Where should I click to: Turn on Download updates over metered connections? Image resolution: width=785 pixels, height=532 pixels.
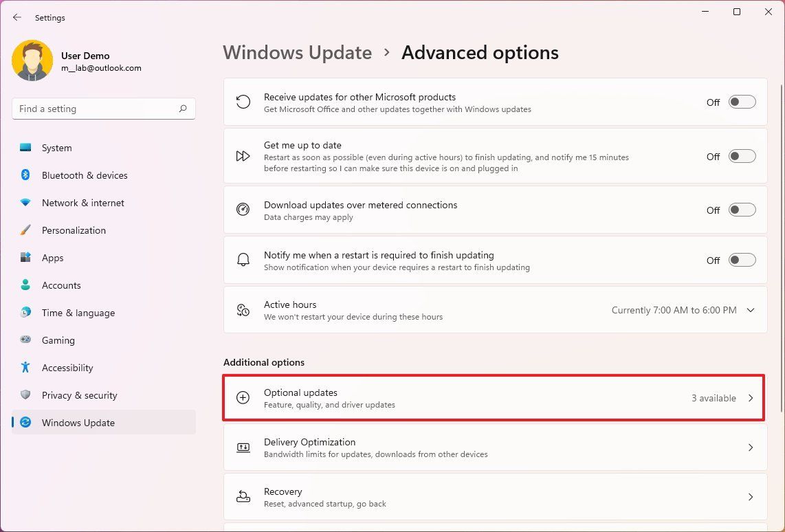point(741,210)
